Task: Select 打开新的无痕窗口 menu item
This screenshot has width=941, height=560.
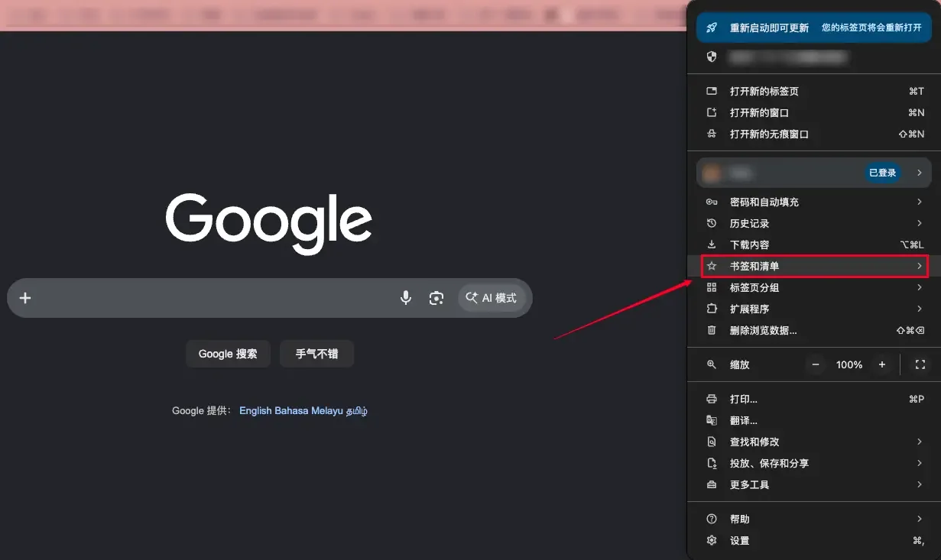Action: 813,134
